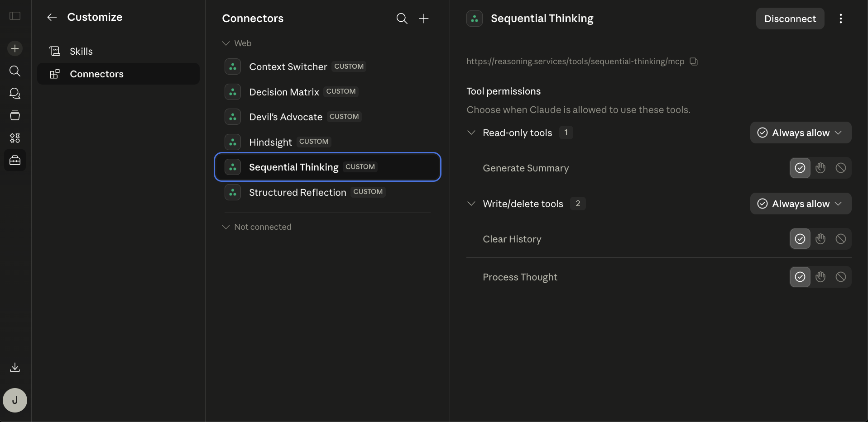
Task: Search connectors with magnifier icon
Action: point(402,19)
